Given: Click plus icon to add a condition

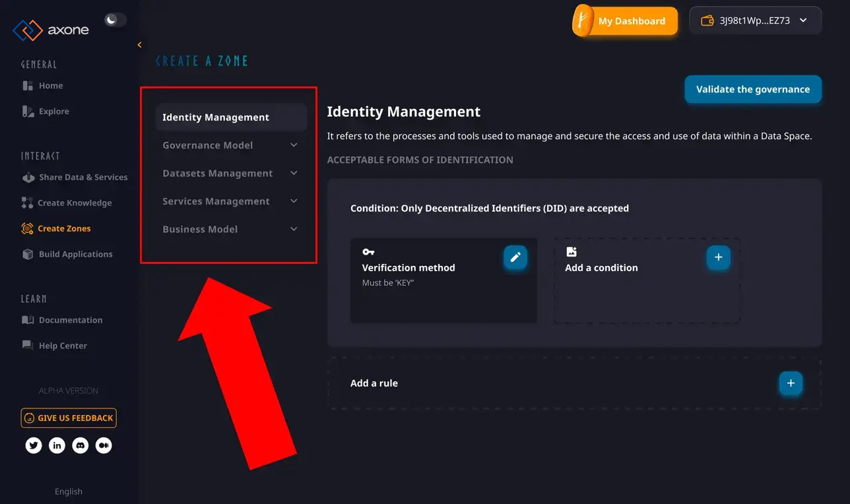Looking at the screenshot, I should [718, 257].
